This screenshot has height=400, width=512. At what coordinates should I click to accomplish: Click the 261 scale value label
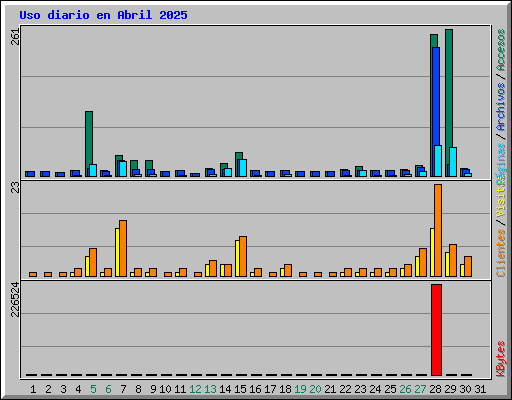[x=15, y=37]
